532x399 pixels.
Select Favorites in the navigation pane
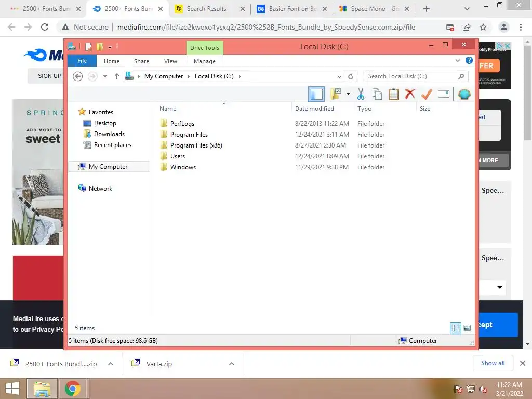point(101,112)
